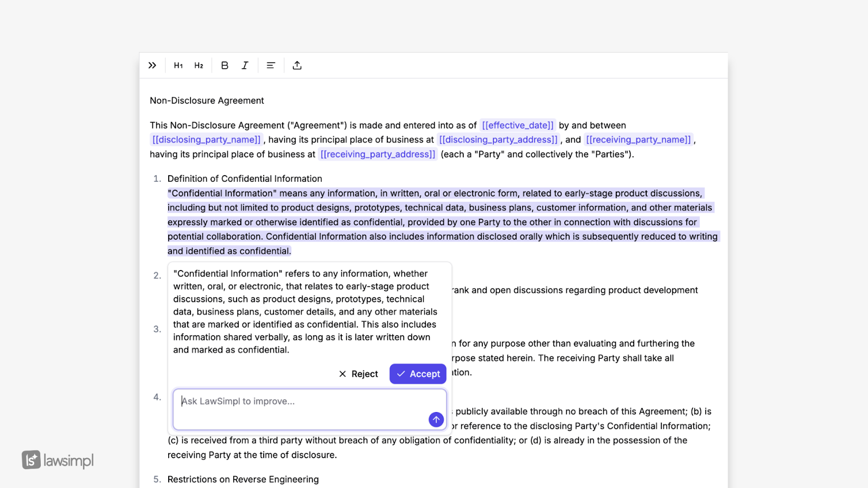This screenshot has width=868, height=488.
Task: Click the lawsimpl logo
Action: pyautogui.click(x=58, y=460)
